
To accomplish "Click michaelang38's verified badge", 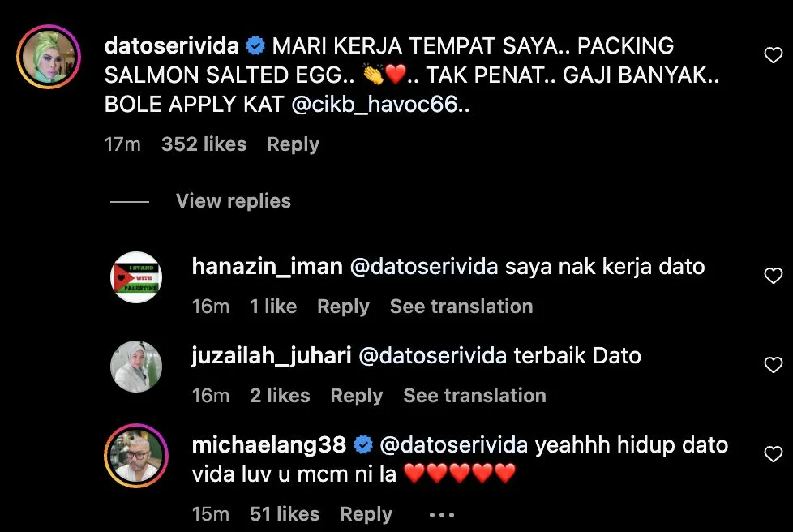I will (362, 445).
